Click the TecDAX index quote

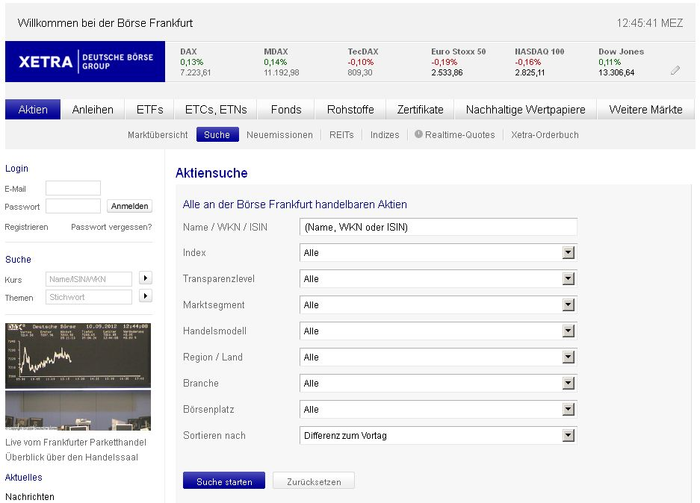[x=363, y=62]
